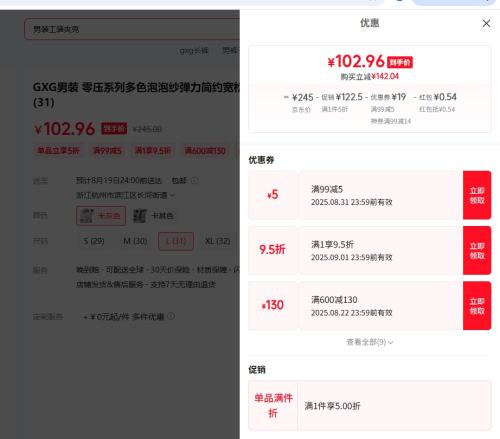Image resolution: width=500 pixels, height=439 pixels.
Task: Claim the 满99减5 coupon
Action: [x=477, y=195]
